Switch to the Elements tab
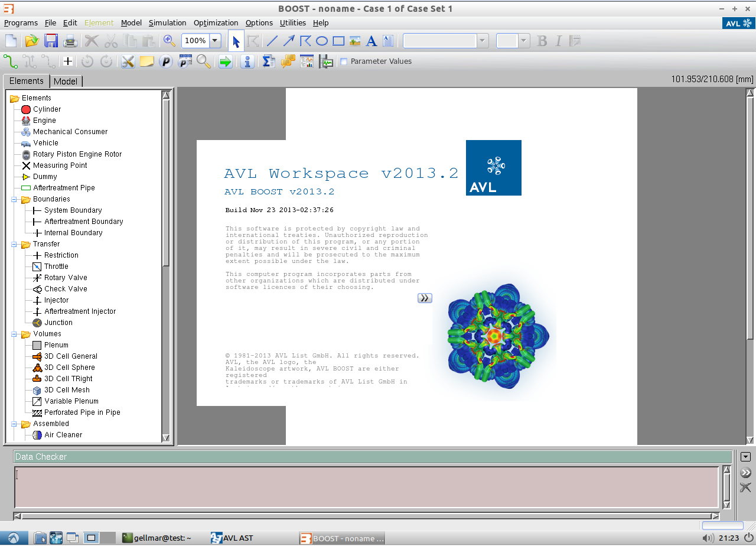Screen dimensions: 756x546 point(27,81)
